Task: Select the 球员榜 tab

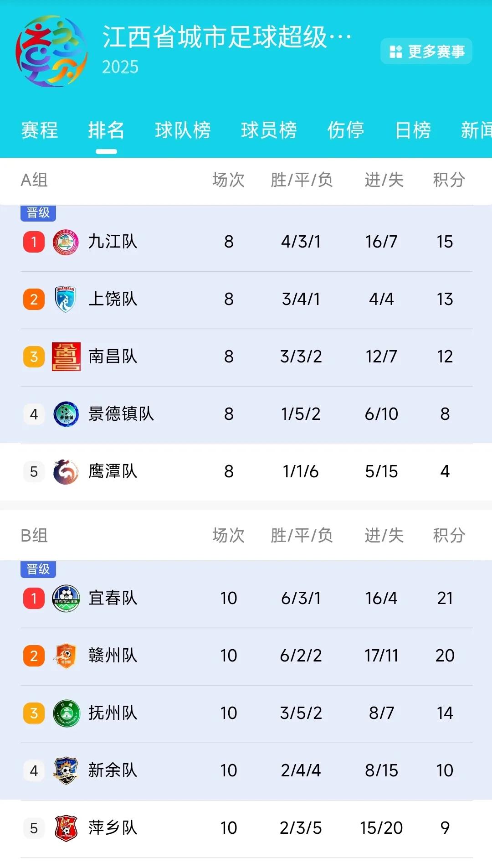Action: click(269, 130)
